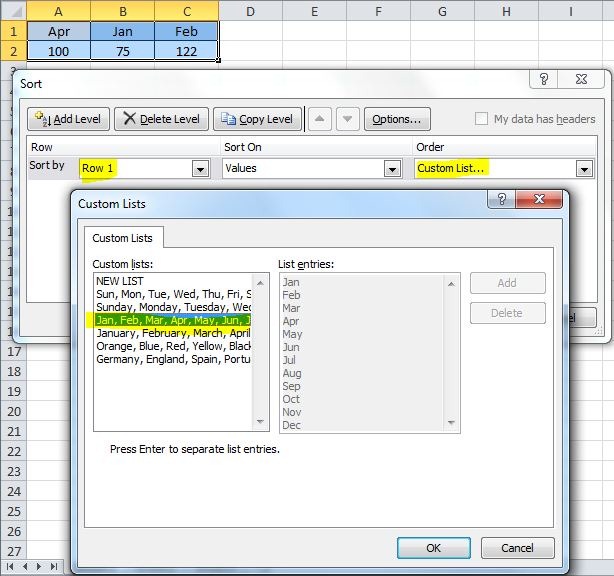Select the Sunday, Monday, Tuesday list
Screen dimensions: 614x576
point(173,307)
